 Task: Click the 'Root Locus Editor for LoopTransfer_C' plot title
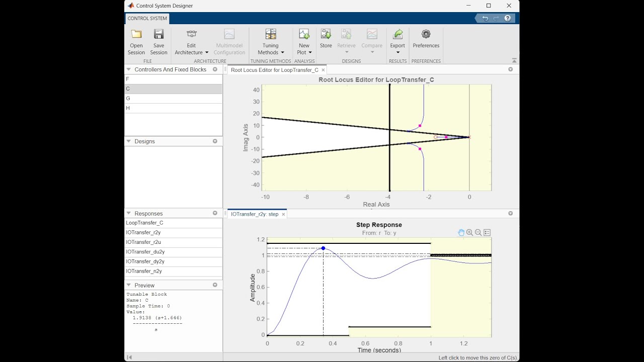(376, 79)
